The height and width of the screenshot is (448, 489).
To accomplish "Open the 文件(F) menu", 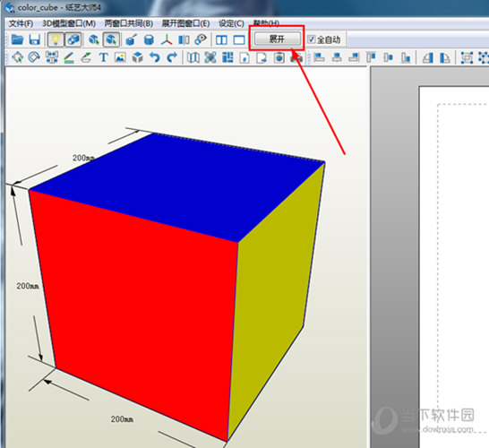I will tap(21, 23).
